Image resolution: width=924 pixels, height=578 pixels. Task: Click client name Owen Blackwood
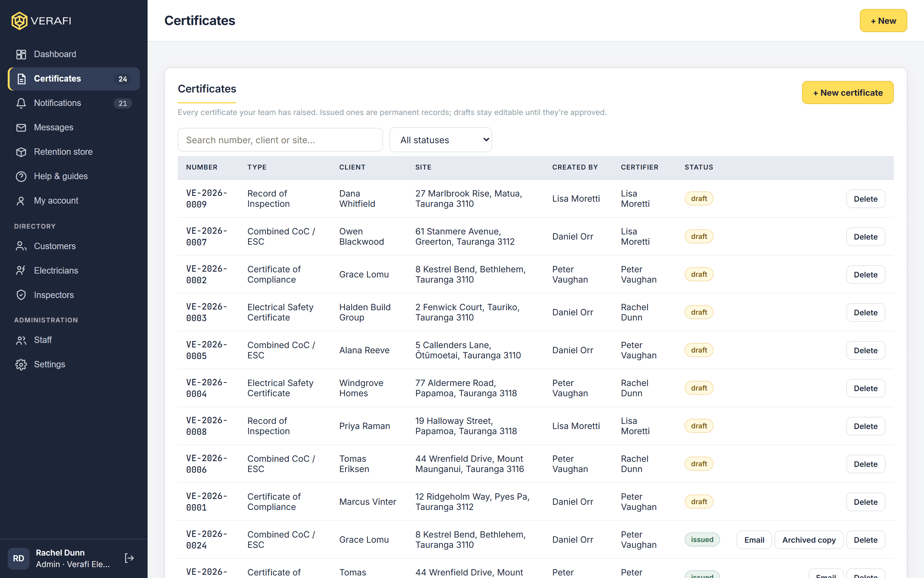click(361, 237)
